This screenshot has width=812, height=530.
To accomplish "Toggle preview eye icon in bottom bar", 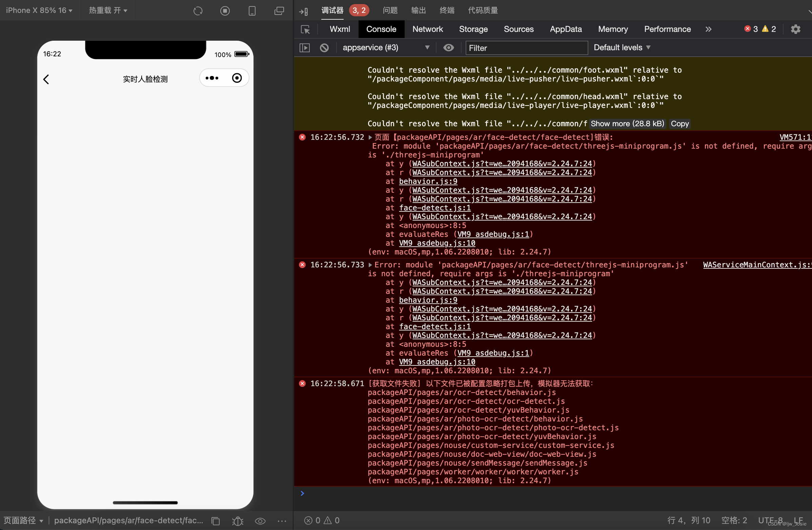I will pos(260,521).
